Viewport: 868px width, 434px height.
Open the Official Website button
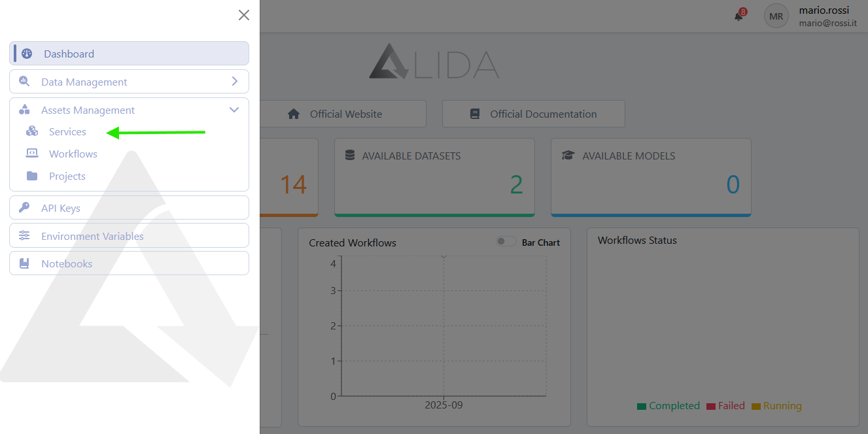pos(343,114)
